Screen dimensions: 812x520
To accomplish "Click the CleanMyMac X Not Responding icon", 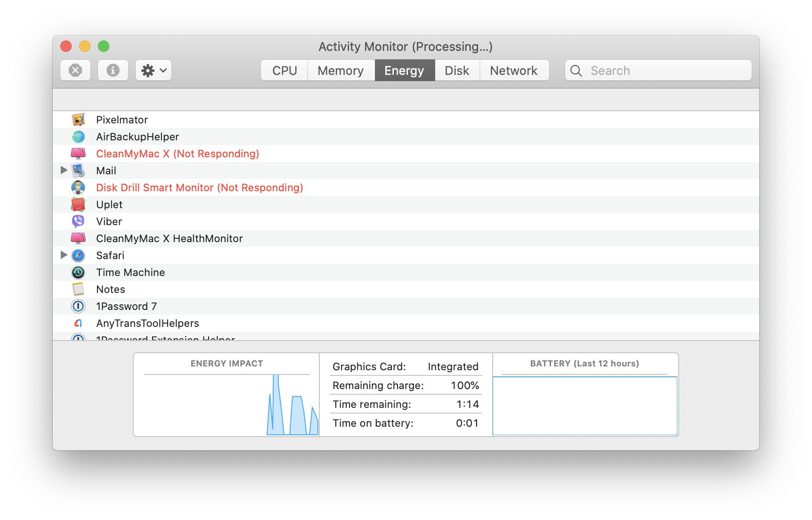I will 78,154.
